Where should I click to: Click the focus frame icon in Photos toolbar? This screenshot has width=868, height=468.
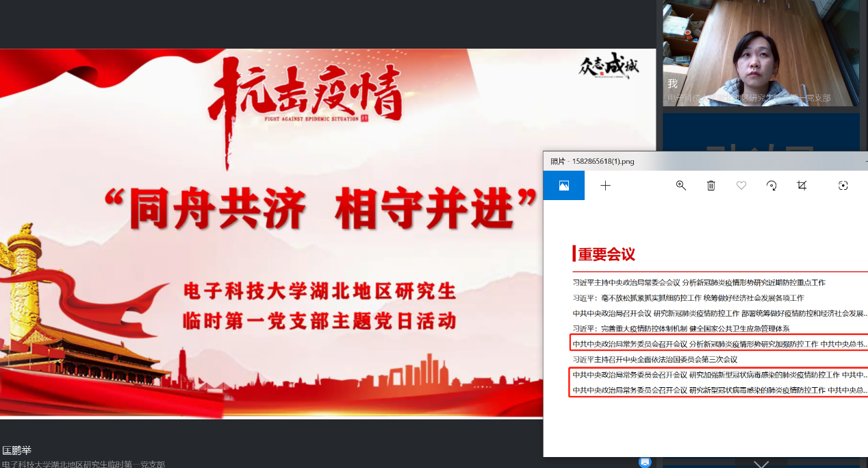[843, 186]
